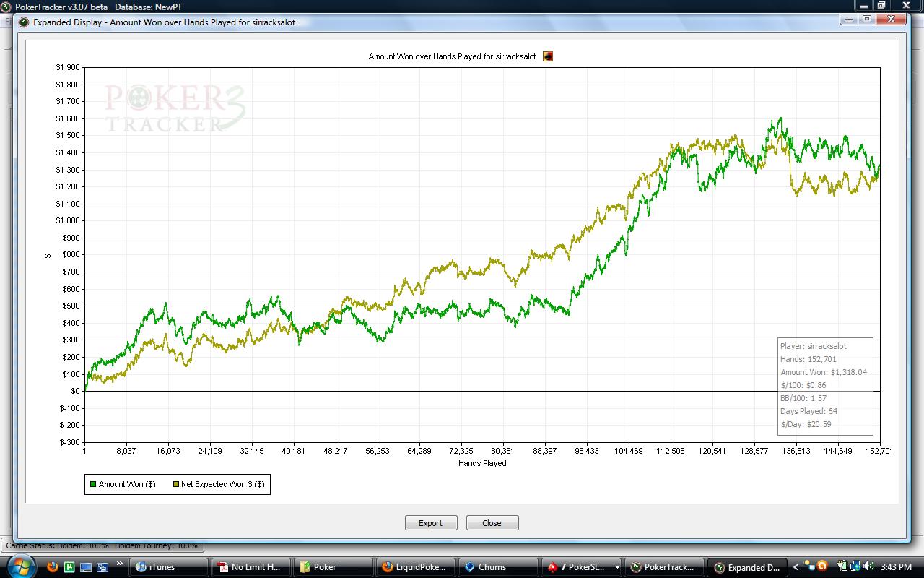
Task: Click the Switch between windows Quick Launch icon
Action: [x=103, y=567]
